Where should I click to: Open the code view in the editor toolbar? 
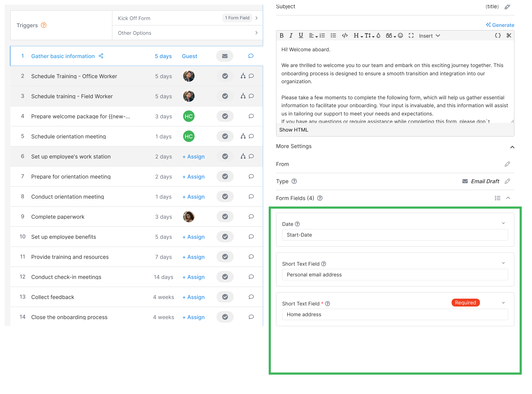click(x=345, y=35)
